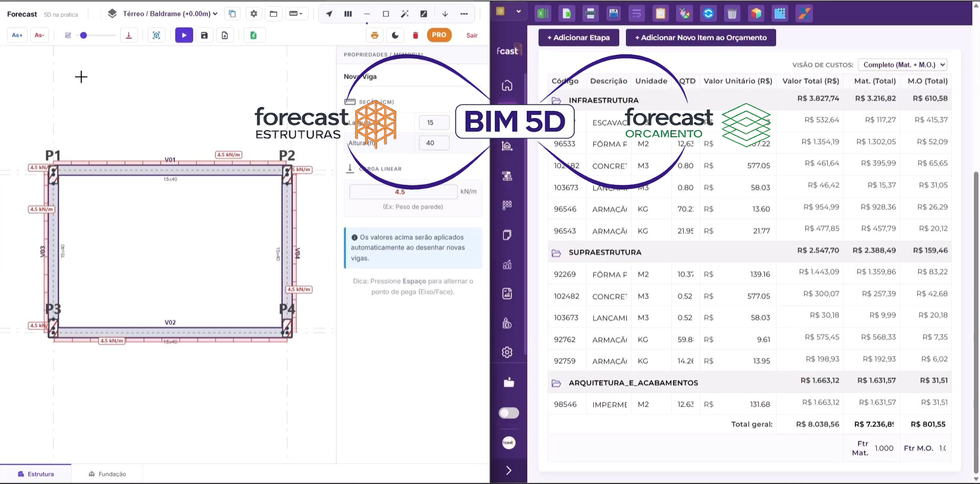Switch to the Fundação tab

107,474
